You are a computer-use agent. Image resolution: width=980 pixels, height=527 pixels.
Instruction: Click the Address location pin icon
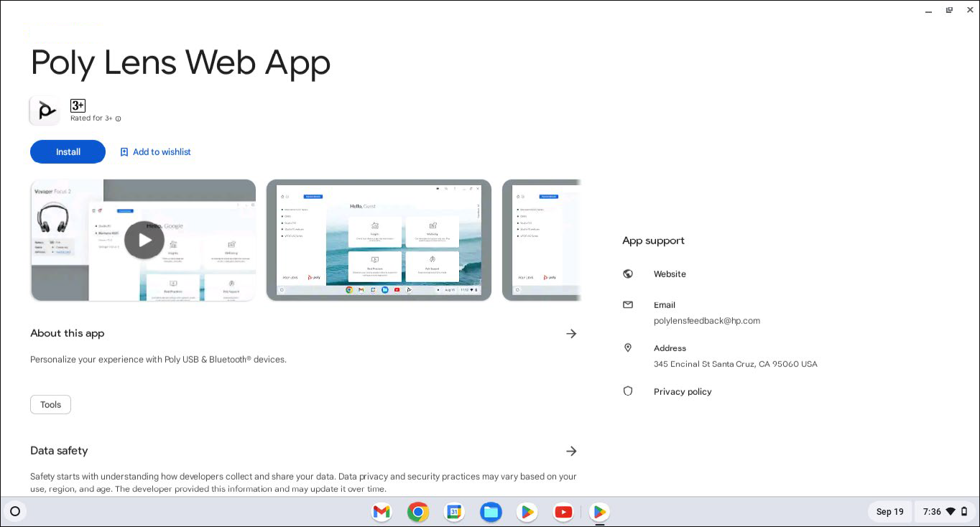pos(628,348)
